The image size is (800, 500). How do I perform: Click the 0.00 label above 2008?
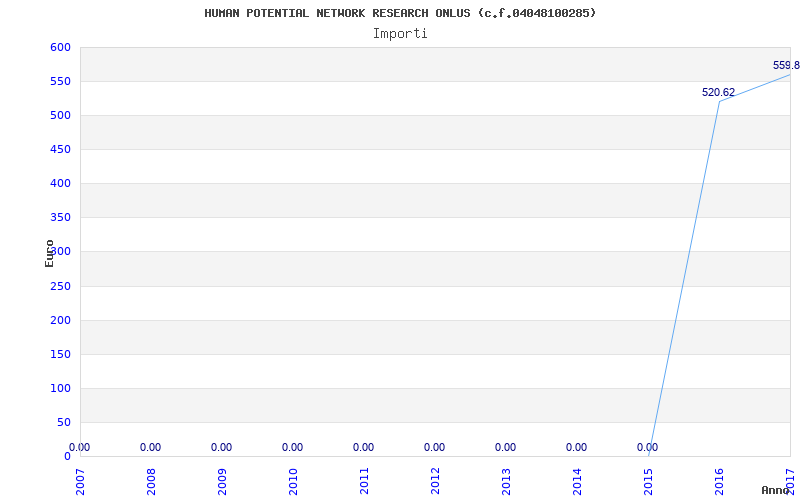coord(151,447)
